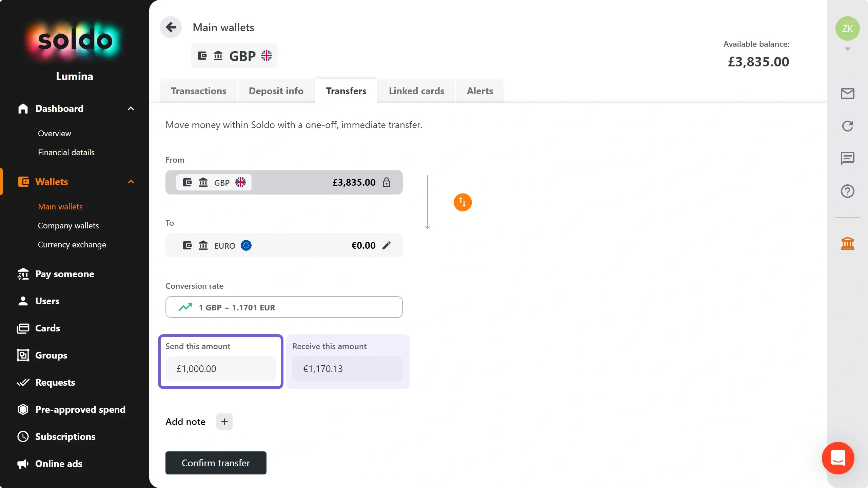Open the ZK profile dropdown arrow

(847, 49)
